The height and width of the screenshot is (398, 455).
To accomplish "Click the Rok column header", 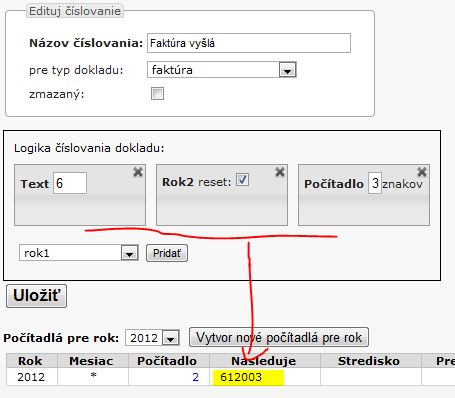I will [x=30, y=361].
